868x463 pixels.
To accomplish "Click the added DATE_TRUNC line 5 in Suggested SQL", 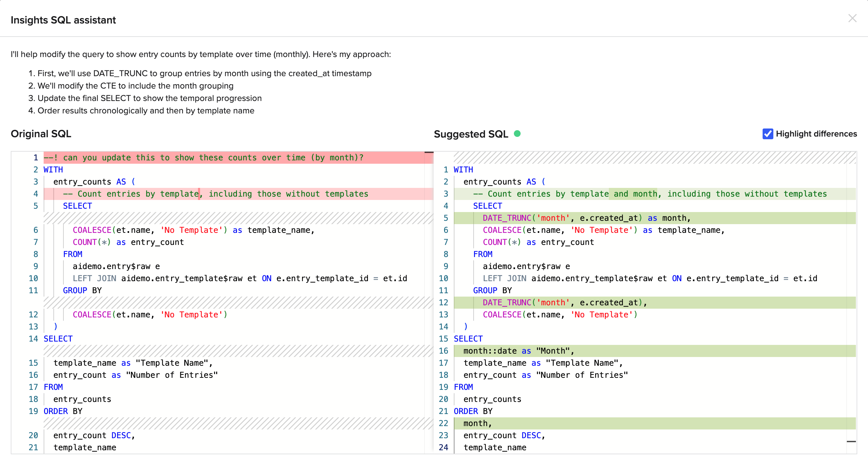I will click(586, 218).
